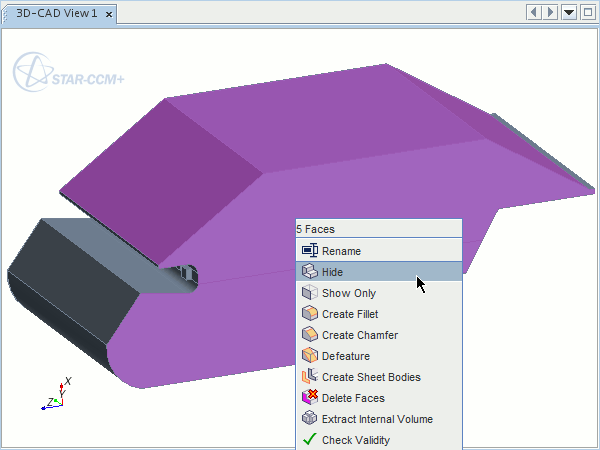The width and height of the screenshot is (600, 450).
Task: Select the dark gray side face of the model
Action: tap(73, 279)
